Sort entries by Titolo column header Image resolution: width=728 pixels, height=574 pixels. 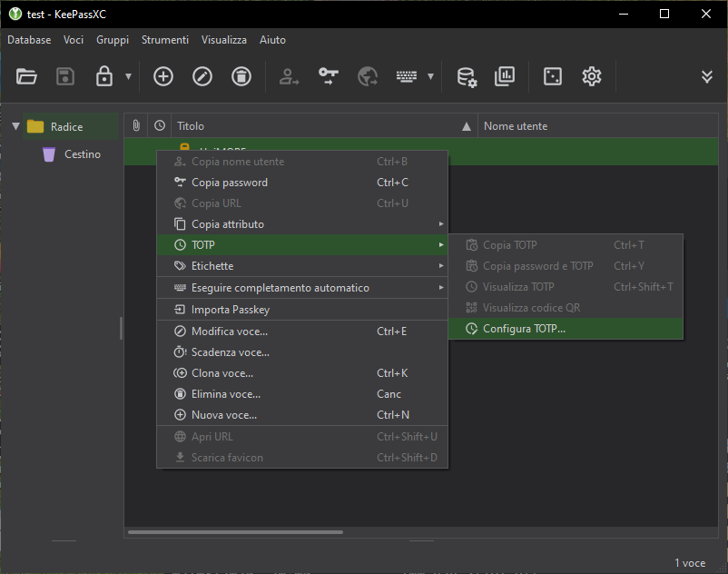pyautogui.click(x=318, y=126)
